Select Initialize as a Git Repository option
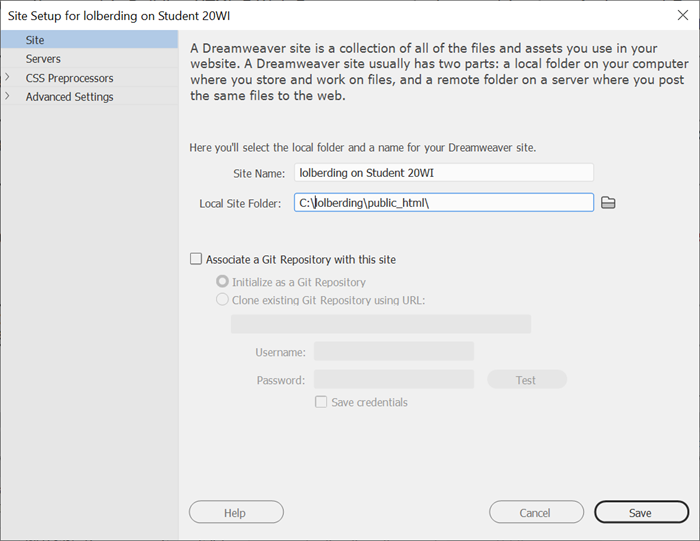 click(x=222, y=282)
